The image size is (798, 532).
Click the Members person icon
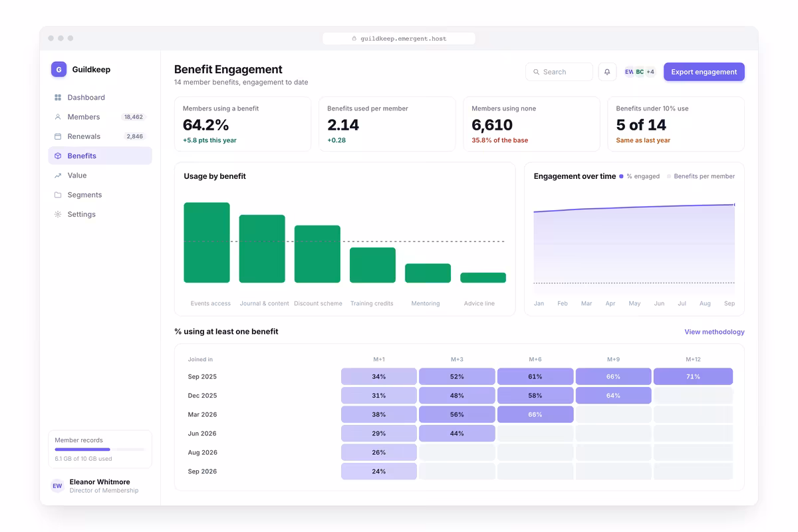click(x=58, y=117)
